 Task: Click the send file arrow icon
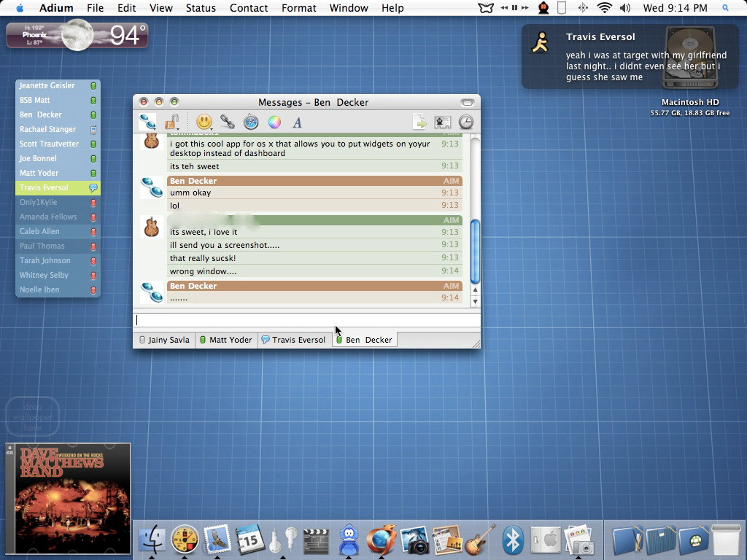[419, 122]
